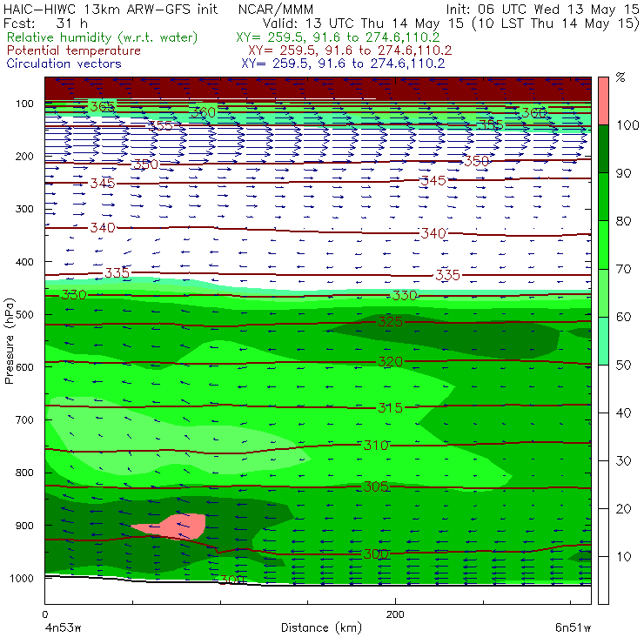Screen dimensions: 644x644
Task: Click the '80' colorbar tick label
Action: pyautogui.click(x=623, y=221)
